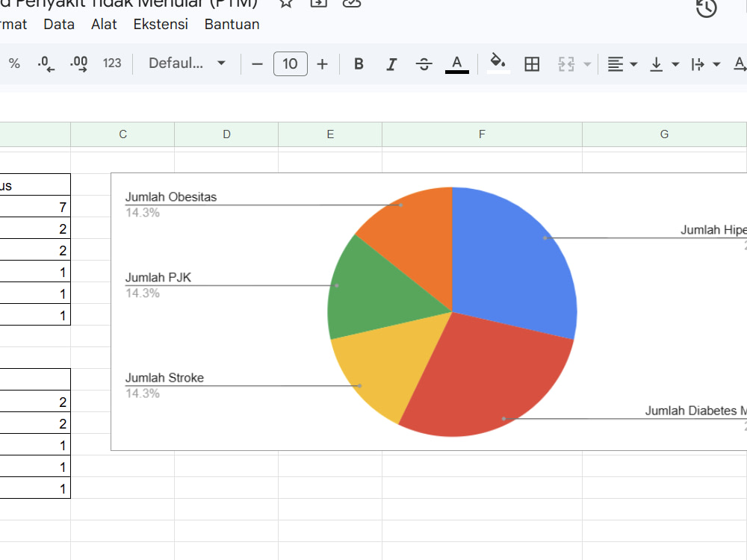Increase decimal places
747x560 pixels.
point(79,63)
